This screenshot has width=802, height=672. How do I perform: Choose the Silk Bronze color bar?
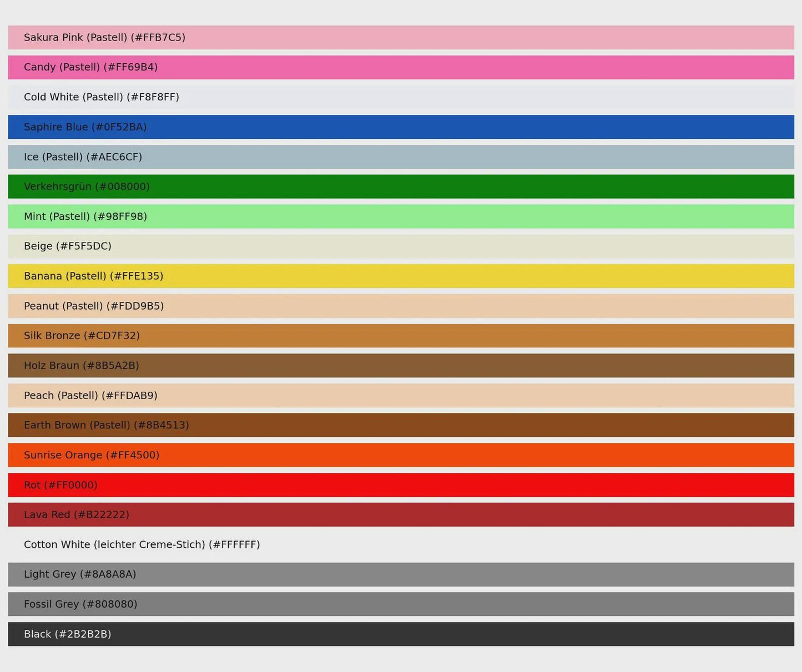(401, 336)
